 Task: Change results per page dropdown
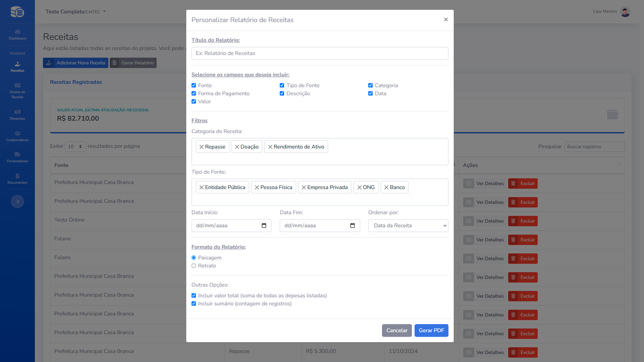click(75, 146)
